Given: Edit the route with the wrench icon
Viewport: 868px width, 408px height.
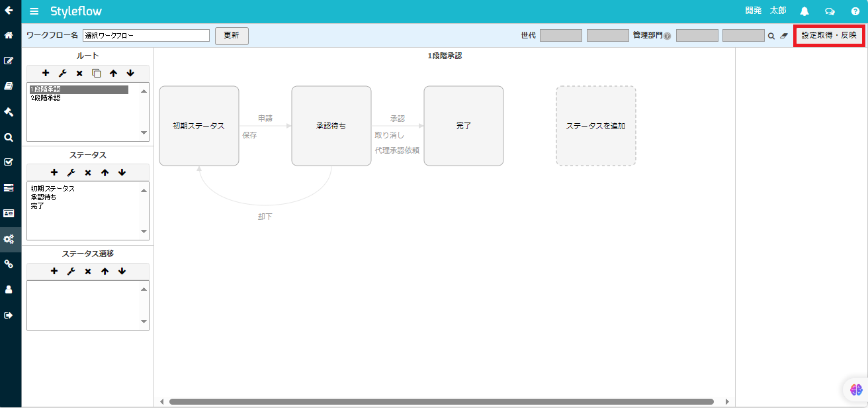Looking at the screenshot, I should pos(62,73).
